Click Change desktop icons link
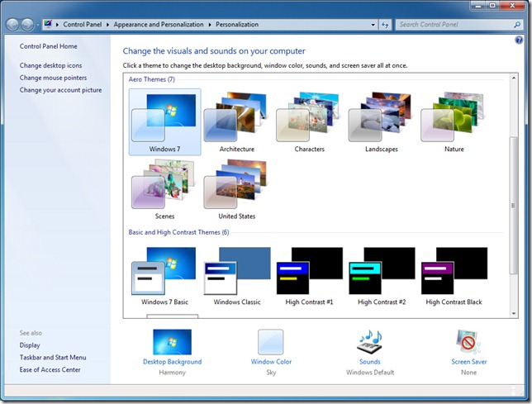The height and width of the screenshot is (404, 532). tap(51, 65)
